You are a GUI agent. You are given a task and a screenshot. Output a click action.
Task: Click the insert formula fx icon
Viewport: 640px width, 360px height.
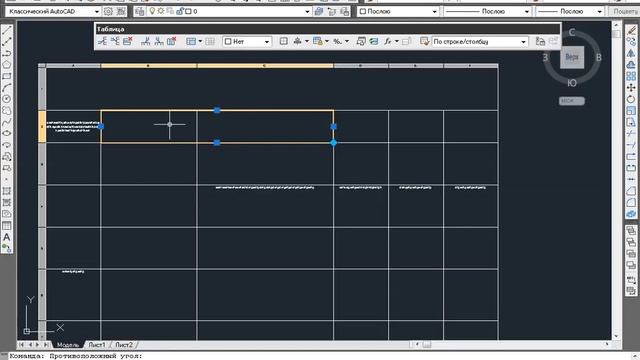pos(388,41)
